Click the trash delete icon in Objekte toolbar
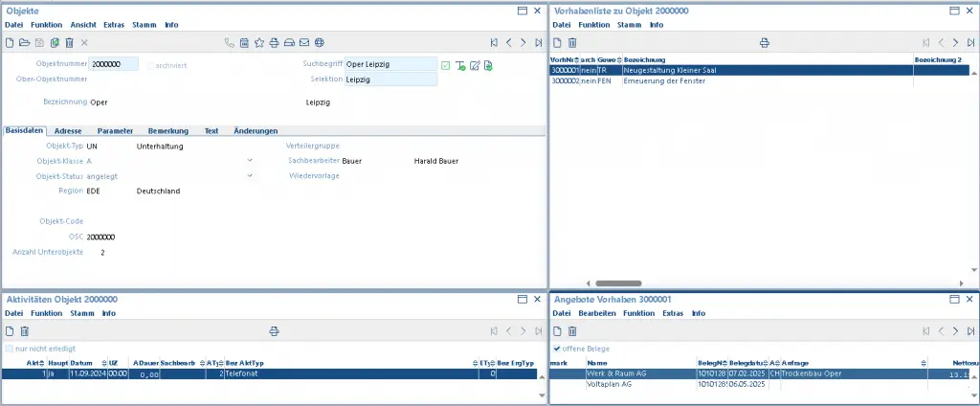The height and width of the screenshot is (406, 980). [69, 43]
